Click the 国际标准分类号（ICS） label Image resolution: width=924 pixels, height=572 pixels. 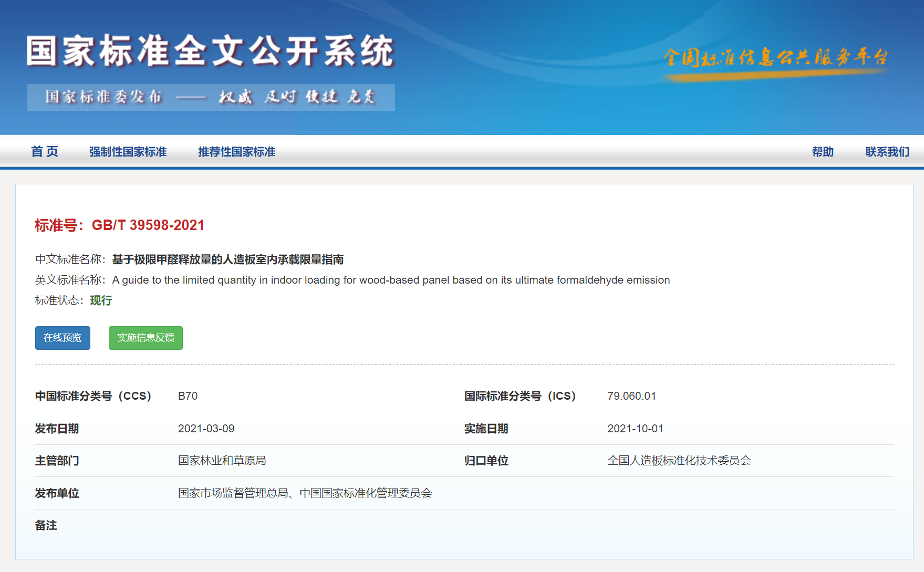tap(520, 396)
